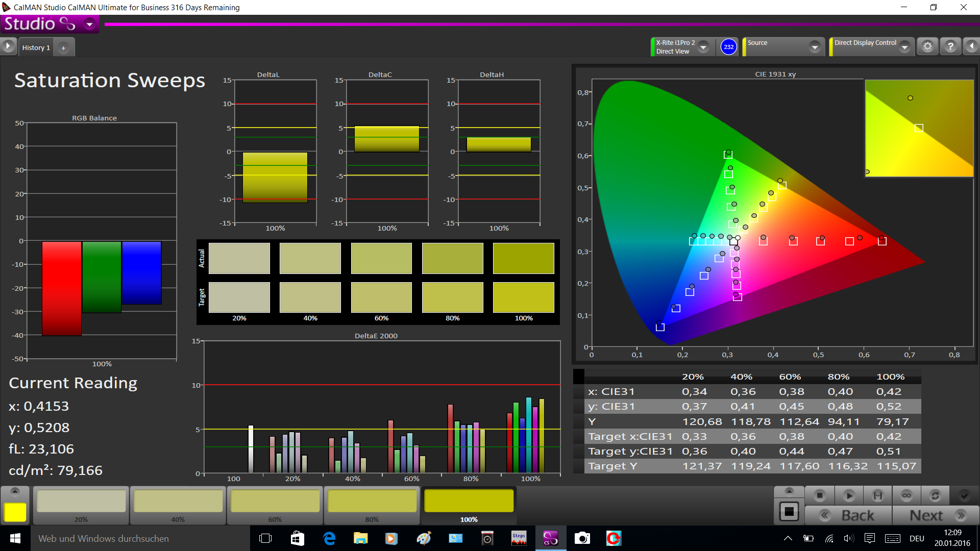Screen dimensions: 980x551
Task: Click the refresh loop icon
Action: click(x=935, y=495)
